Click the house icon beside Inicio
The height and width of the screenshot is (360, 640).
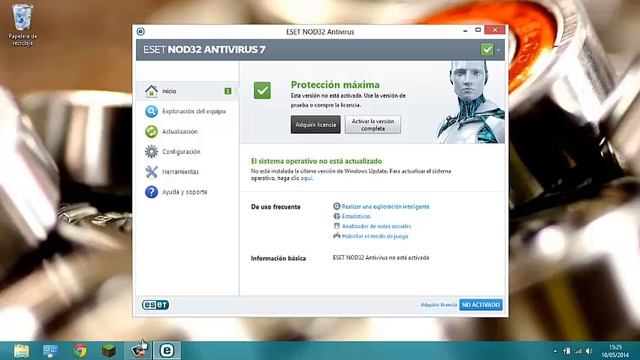click(151, 91)
